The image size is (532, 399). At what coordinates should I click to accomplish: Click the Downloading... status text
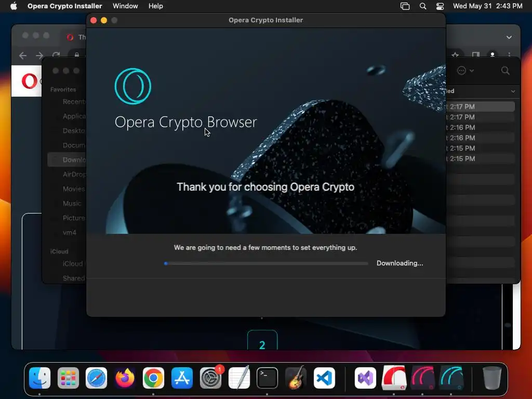(400, 263)
